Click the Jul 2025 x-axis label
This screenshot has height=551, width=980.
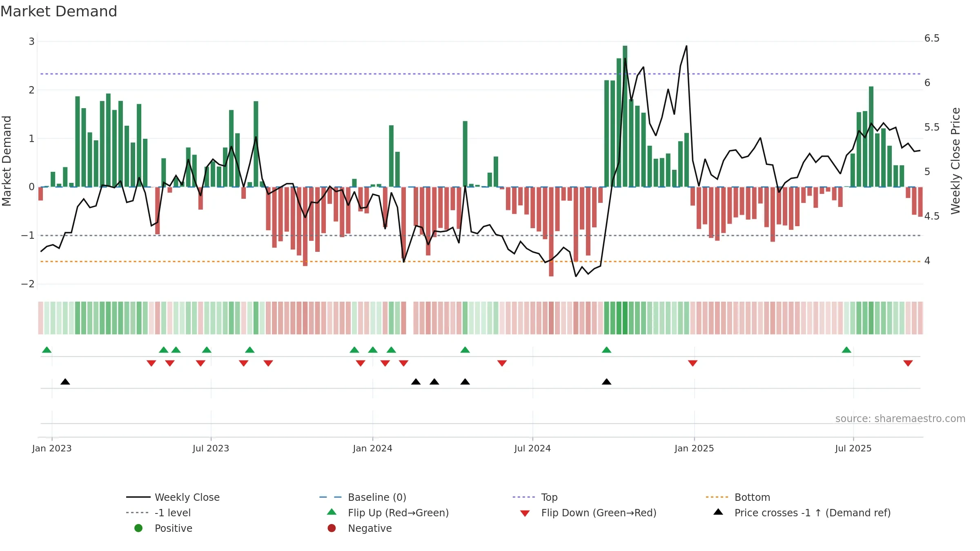click(x=853, y=449)
